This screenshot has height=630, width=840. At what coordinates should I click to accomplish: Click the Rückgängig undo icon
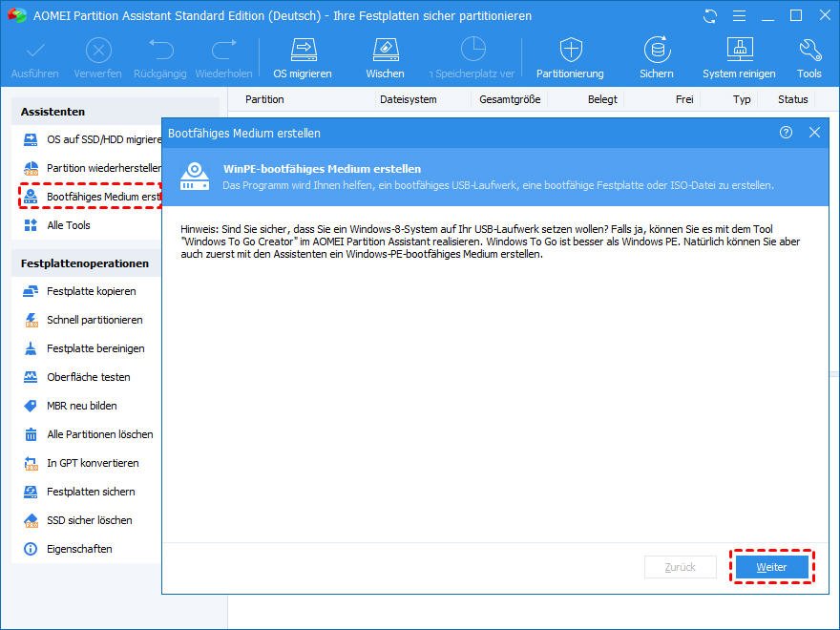pyautogui.click(x=160, y=51)
